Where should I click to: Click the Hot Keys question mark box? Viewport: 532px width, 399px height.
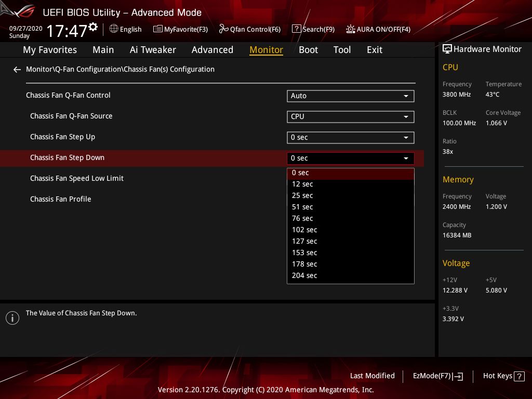pyautogui.click(x=519, y=376)
